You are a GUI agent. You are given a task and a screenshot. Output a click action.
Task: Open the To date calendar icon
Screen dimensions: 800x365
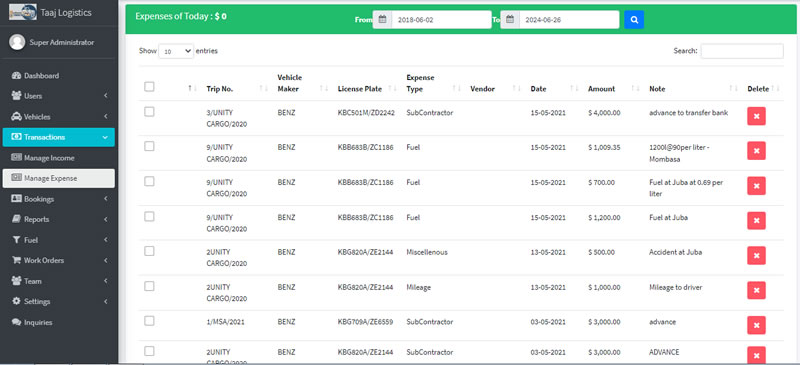[510, 20]
